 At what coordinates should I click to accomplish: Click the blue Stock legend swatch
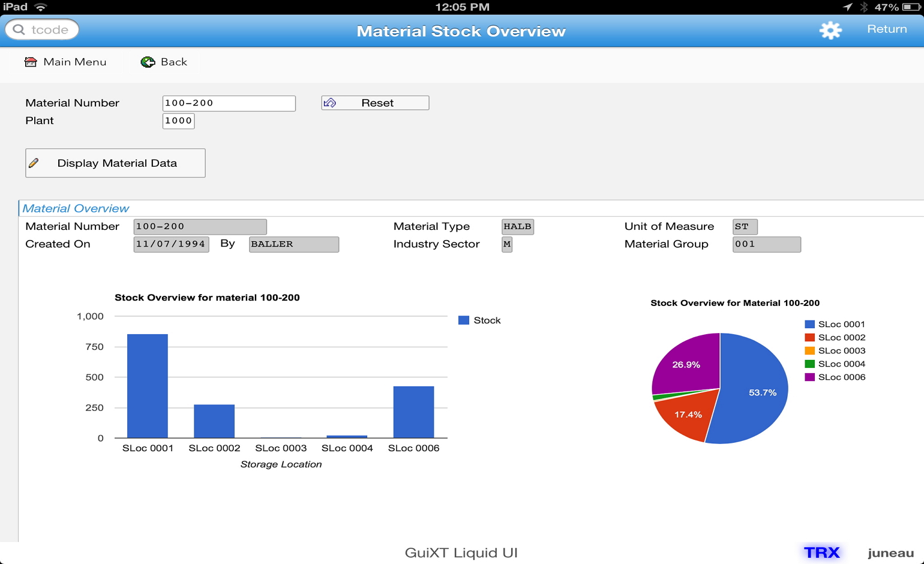pos(463,320)
